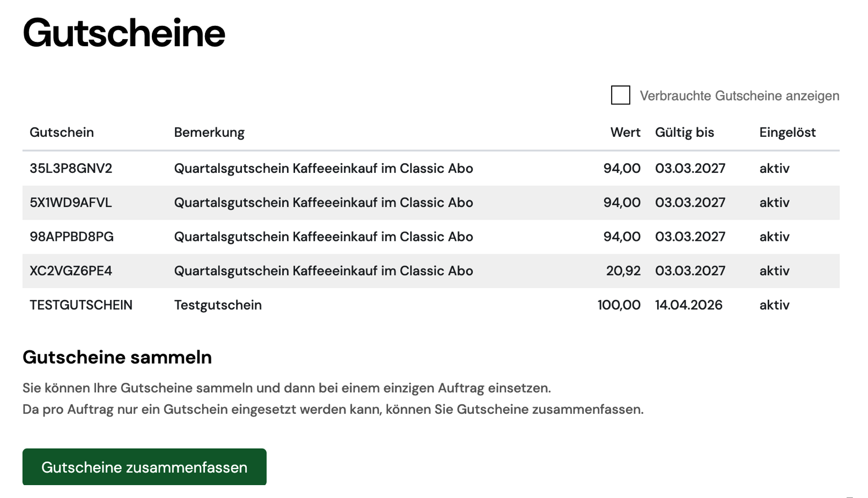Click the 20,92 voucher value
Screen dimensions: 868x498
pos(623,271)
